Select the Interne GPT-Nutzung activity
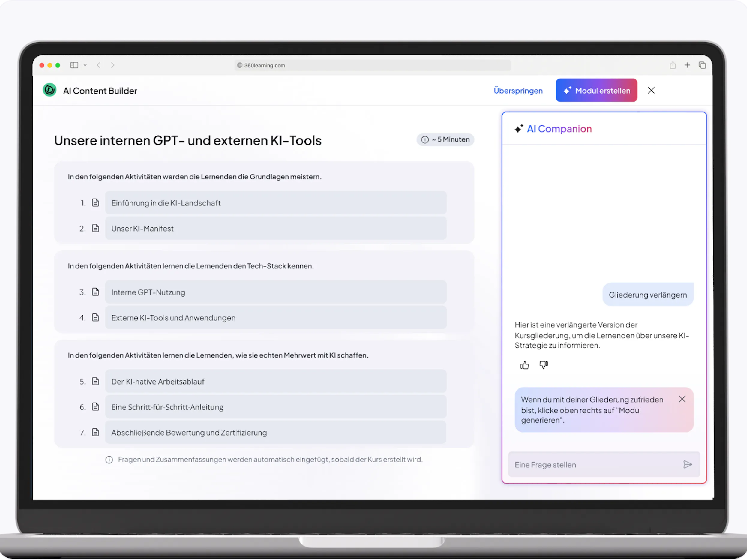747x560 pixels. [x=276, y=292]
